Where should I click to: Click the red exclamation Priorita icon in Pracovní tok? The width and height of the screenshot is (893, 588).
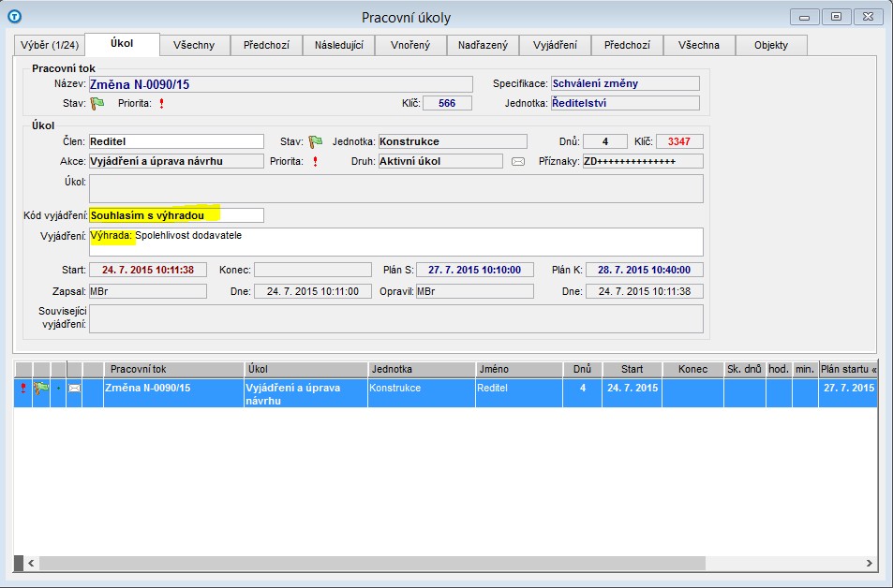click(162, 104)
